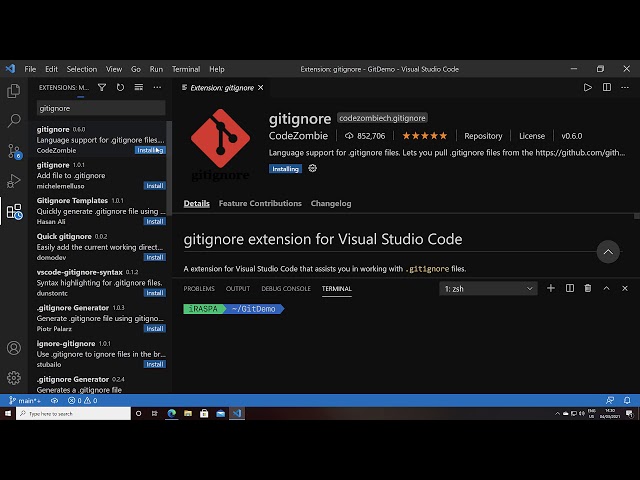Click the CodeZombie publisher name
The width and height of the screenshot is (640, 480).
298,136
